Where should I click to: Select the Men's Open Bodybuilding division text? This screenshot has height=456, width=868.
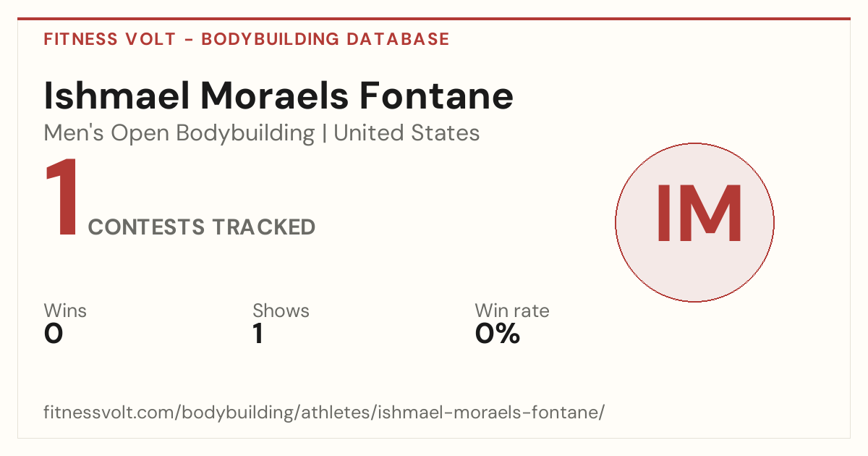(179, 134)
